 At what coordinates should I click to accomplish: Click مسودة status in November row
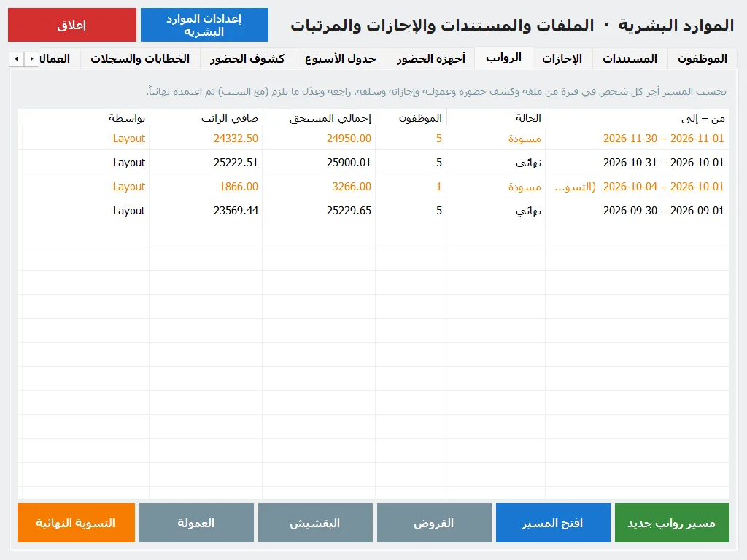click(525, 139)
